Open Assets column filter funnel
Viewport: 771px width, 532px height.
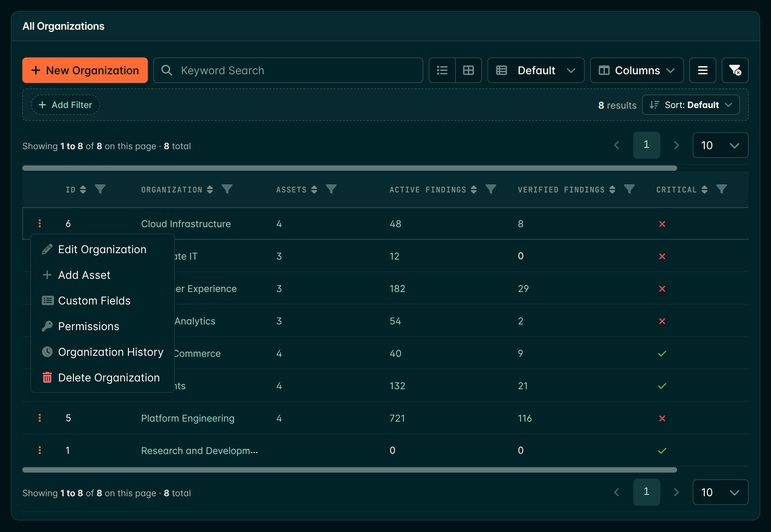click(331, 189)
